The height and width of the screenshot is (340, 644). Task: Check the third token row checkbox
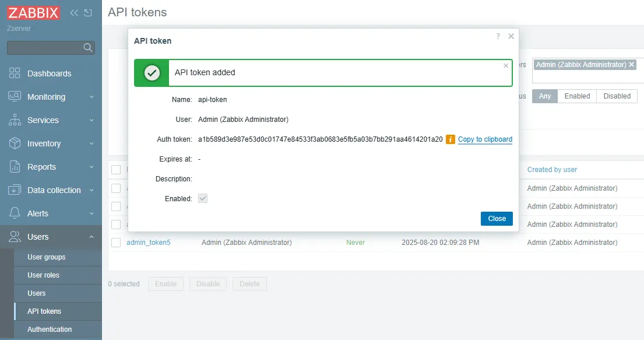tap(116, 225)
